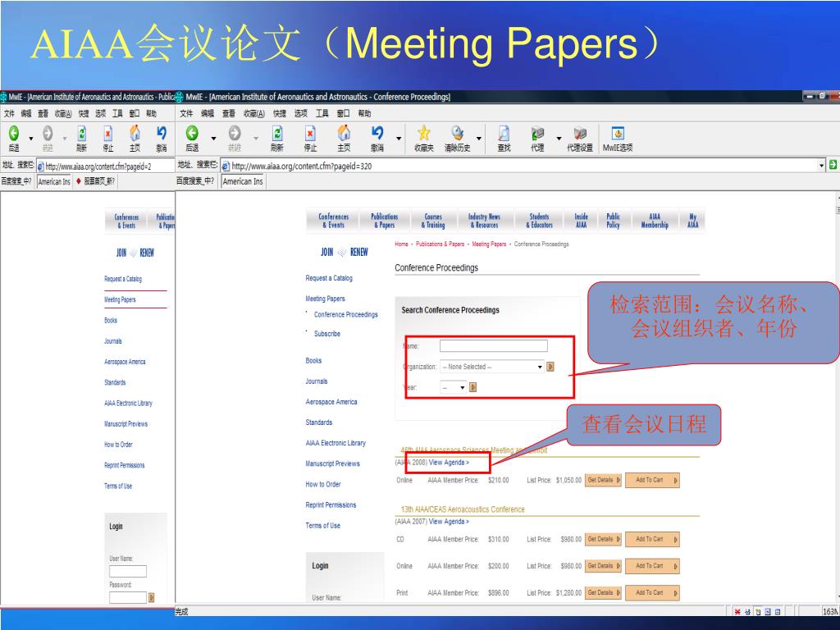Click the RENEW link in the front window

(359, 252)
